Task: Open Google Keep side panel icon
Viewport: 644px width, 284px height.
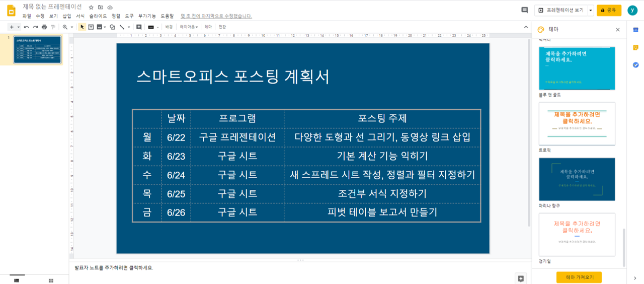Action: coord(635,47)
